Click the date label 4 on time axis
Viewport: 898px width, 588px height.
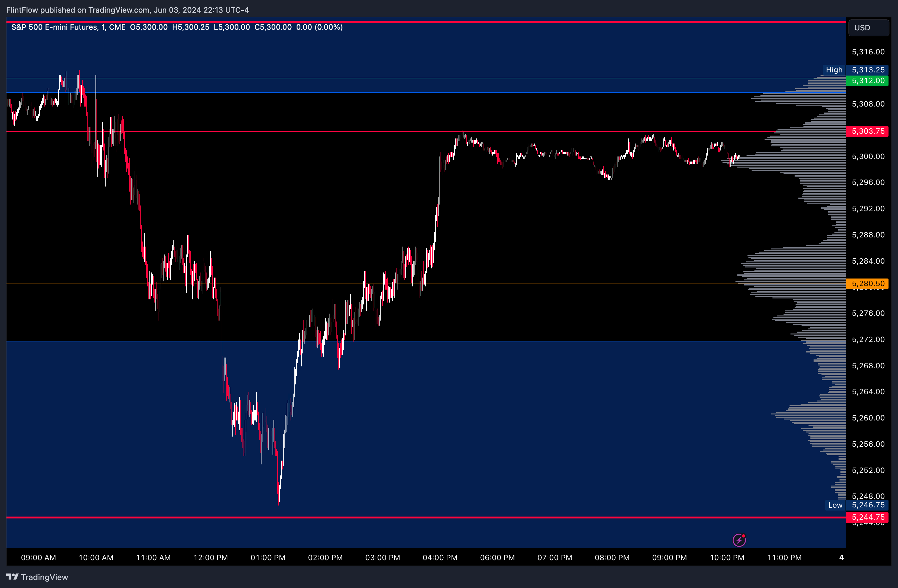(841, 557)
